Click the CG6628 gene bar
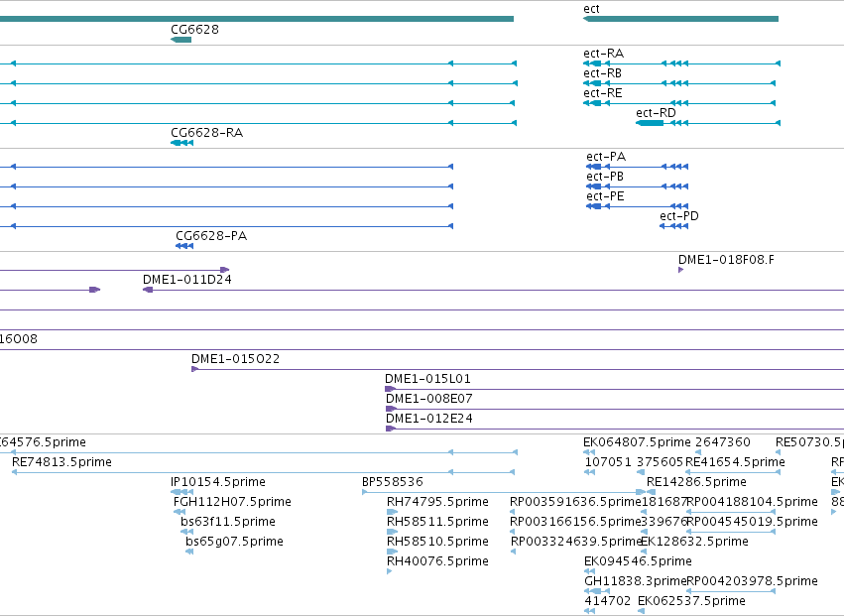The image size is (844, 616). pos(181,40)
